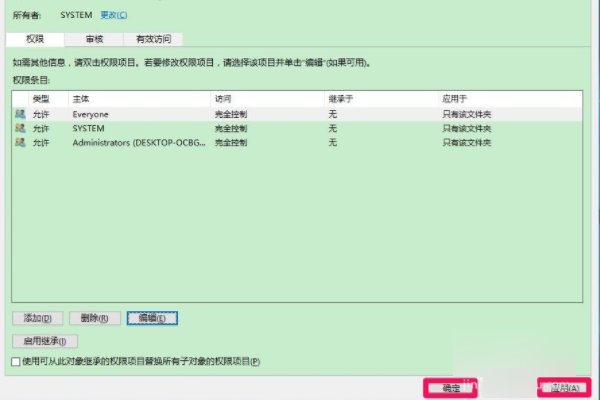Viewport: 600px width, 400px height.
Task: Enable replace child object permissions checkbox
Action: point(16,362)
